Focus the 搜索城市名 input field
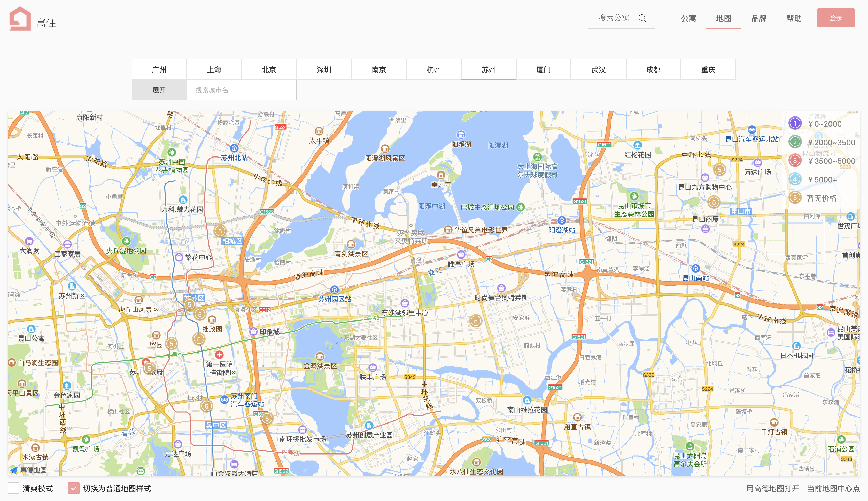 click(241, 90)
